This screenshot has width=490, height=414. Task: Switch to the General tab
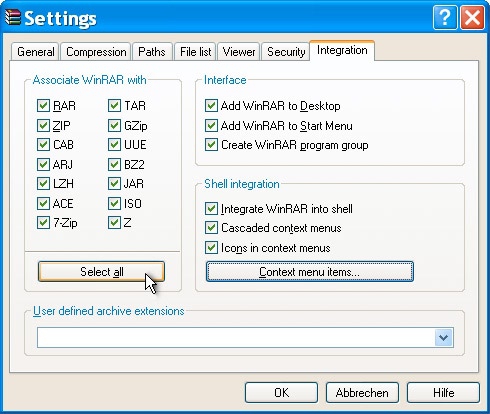tap(35, 52)
